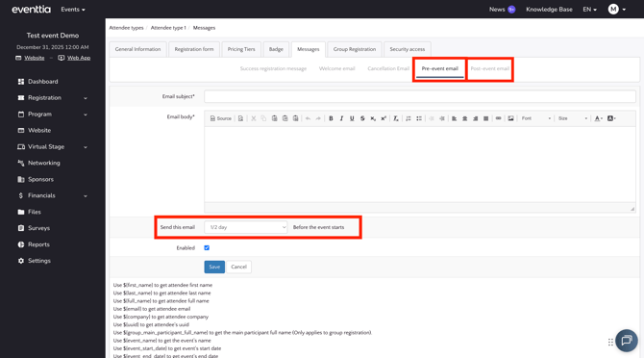
Task: Click the Cancel button
Action: (238, 267)
